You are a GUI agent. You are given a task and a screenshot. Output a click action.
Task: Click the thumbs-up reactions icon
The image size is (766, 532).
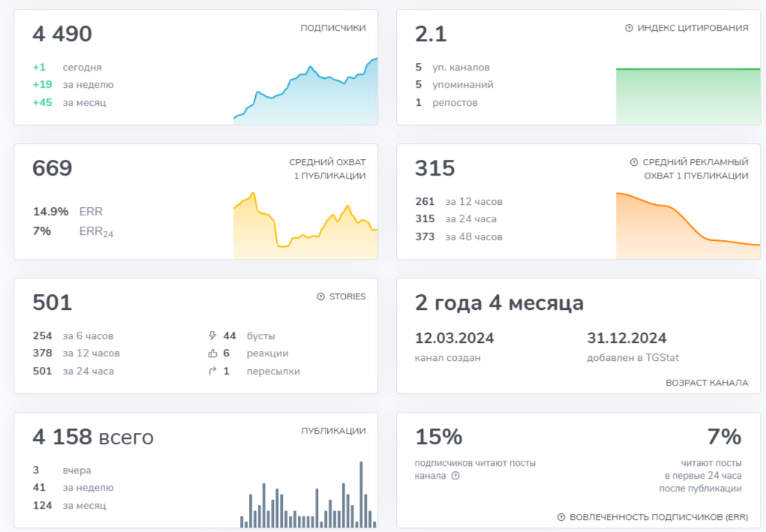point(212,353)
